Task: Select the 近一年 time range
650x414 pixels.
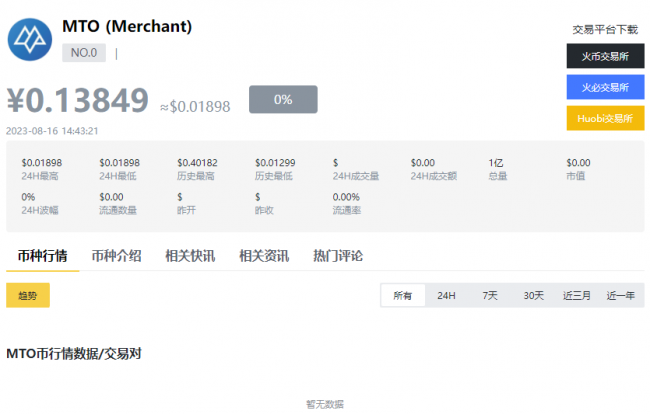Action: click(x=621, y=295)
